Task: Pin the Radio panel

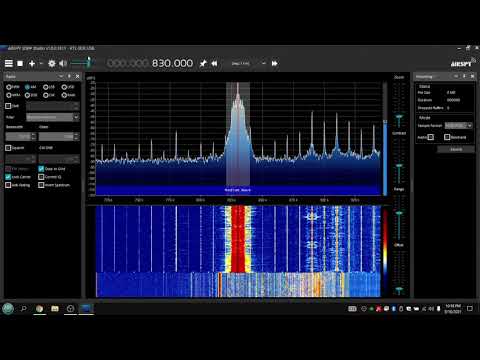Action: coord(69,76)
